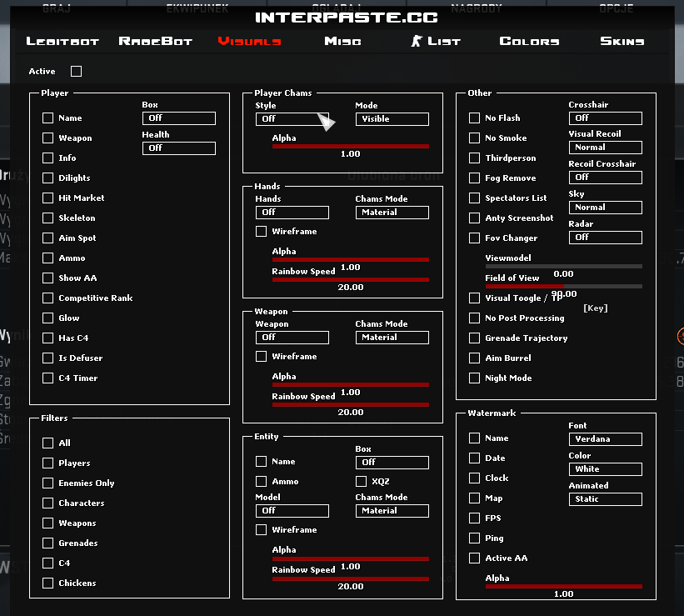
Task: Expand the Watermark Font dropdown
Action: (605, 439)
